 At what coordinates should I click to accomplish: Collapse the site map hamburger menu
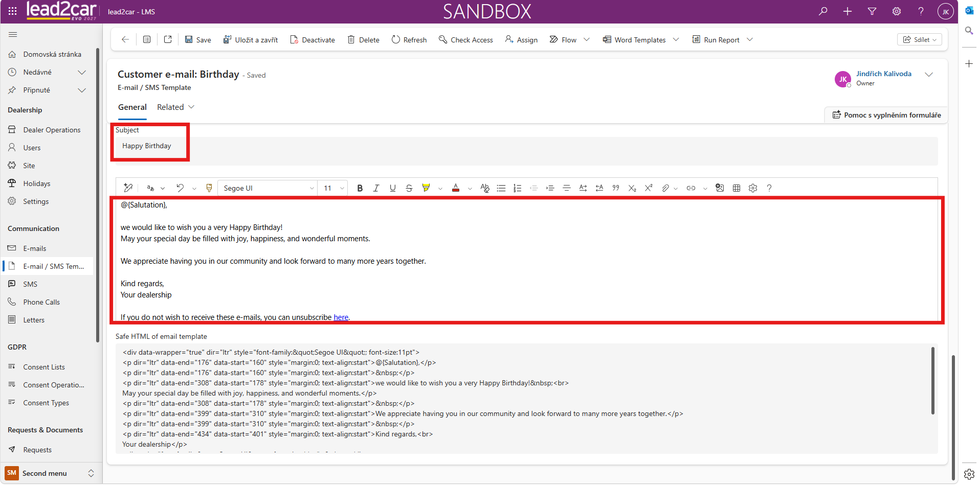(x=13, y=35)
